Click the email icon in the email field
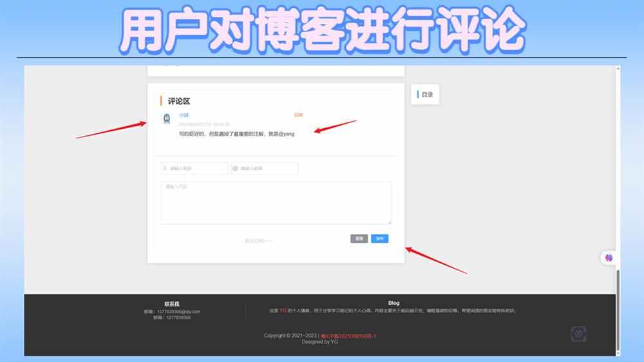This screenshot has height=362, width=644. point(235,169)
